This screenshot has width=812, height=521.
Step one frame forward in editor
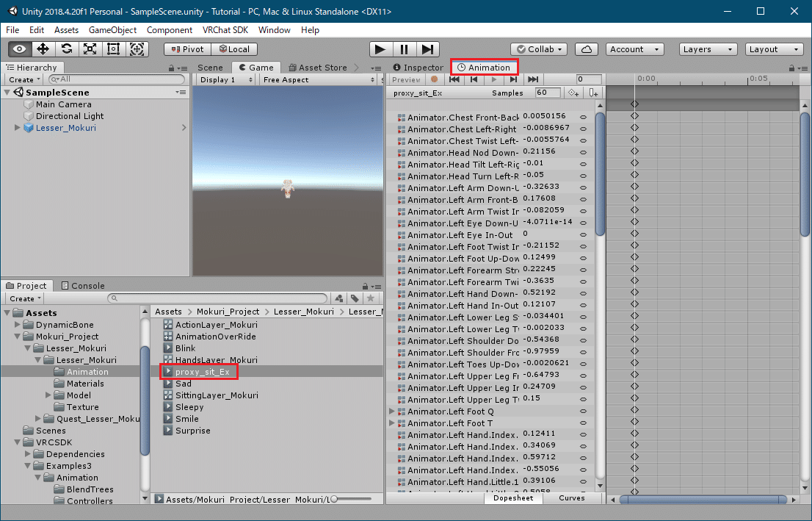point(427,49)
